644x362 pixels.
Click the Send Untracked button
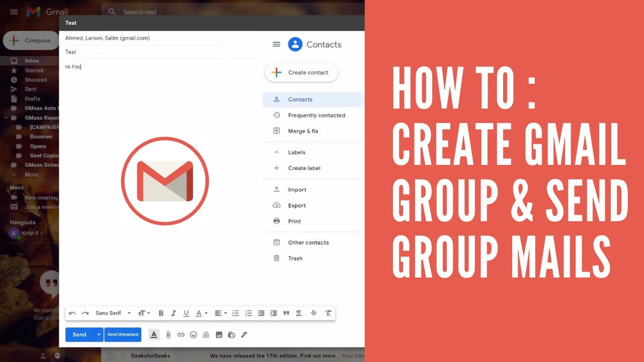click(123, 335)
